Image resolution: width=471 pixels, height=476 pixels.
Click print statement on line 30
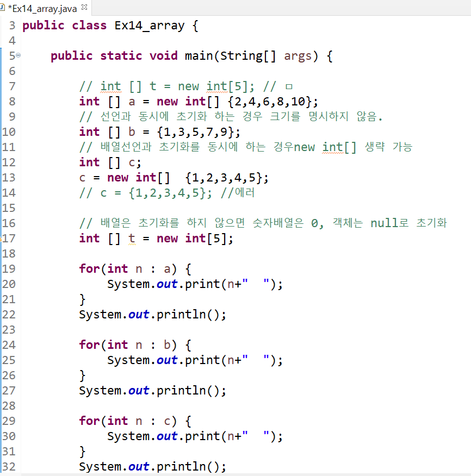(x=195, y=436)
